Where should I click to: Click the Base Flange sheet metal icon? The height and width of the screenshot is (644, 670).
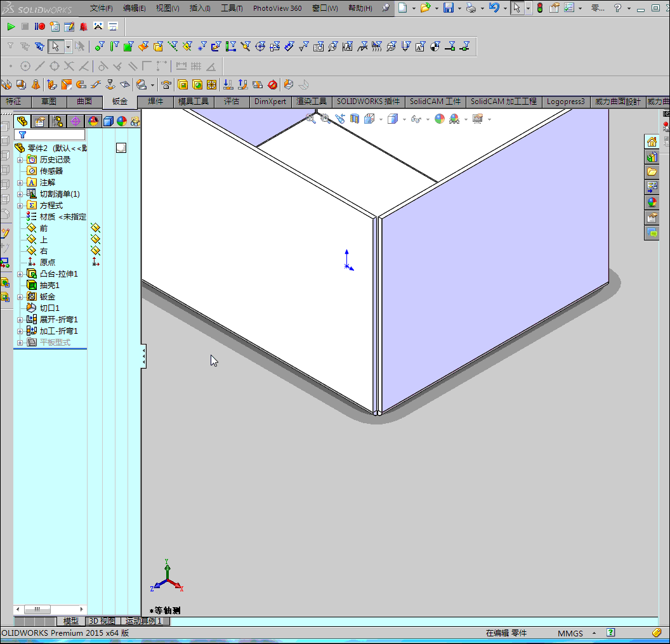(x=6, y=84)
